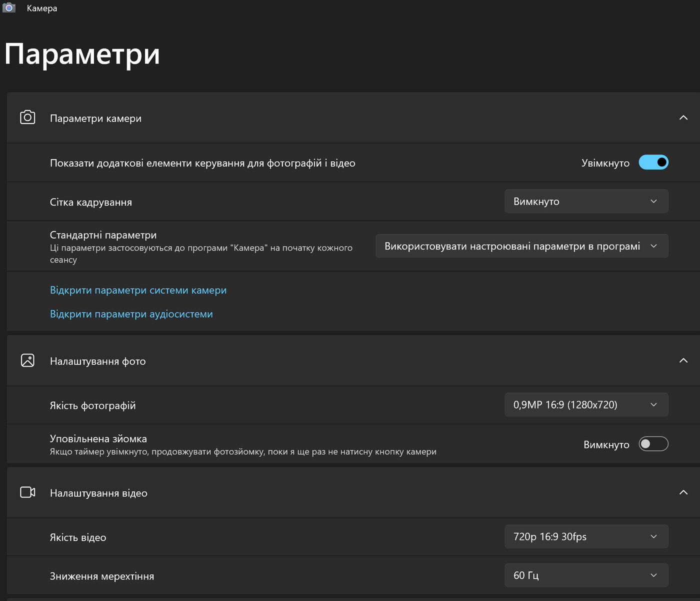Collapse the Налаштування відео section chevron
This screenshot has width=700, height=601.
pos(683,492)
